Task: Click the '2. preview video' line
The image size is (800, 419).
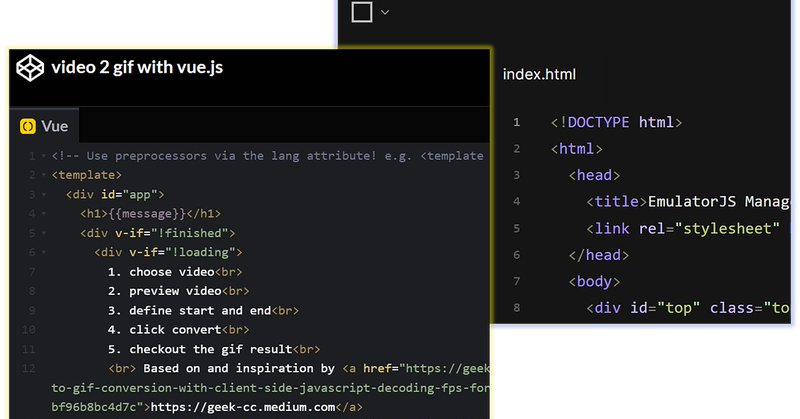Action: tap(179, 291)
